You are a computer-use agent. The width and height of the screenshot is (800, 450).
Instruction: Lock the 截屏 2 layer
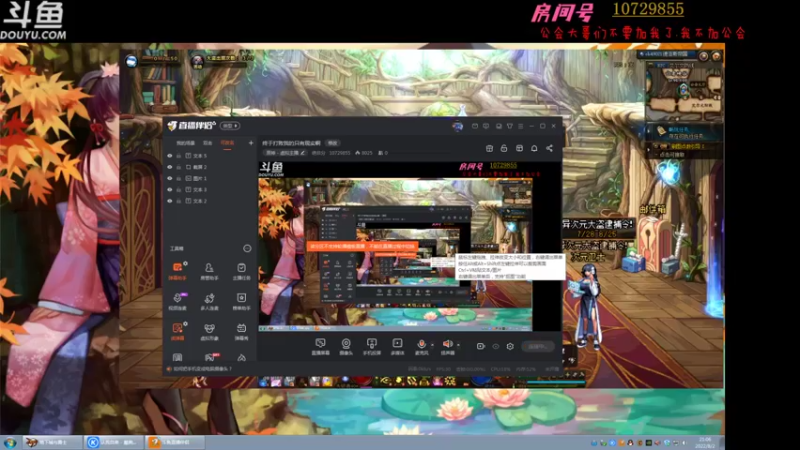coord(179,167)
